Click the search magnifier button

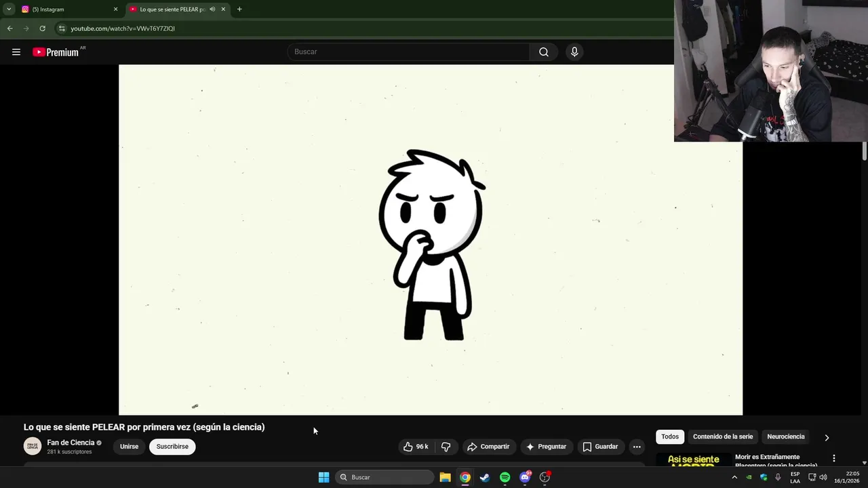(544, 52)
